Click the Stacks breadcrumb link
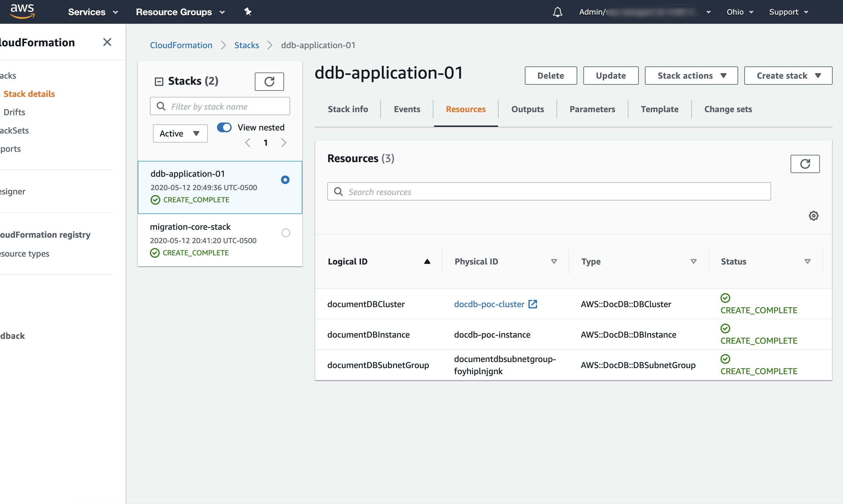The width and height of the screenshot is (843, 504). point(247,45)
